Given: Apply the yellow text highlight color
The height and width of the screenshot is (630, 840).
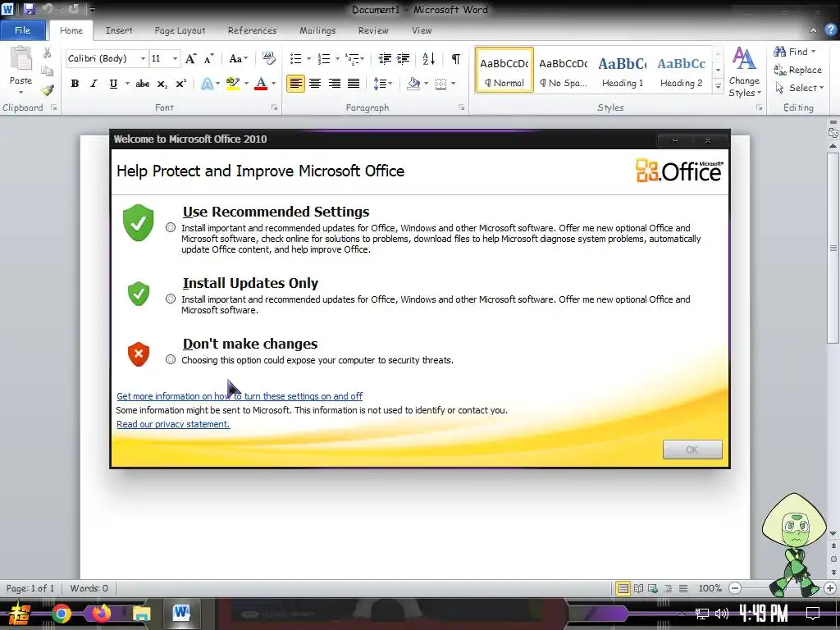Looking at the screenshot, I should tap(233, 84).
